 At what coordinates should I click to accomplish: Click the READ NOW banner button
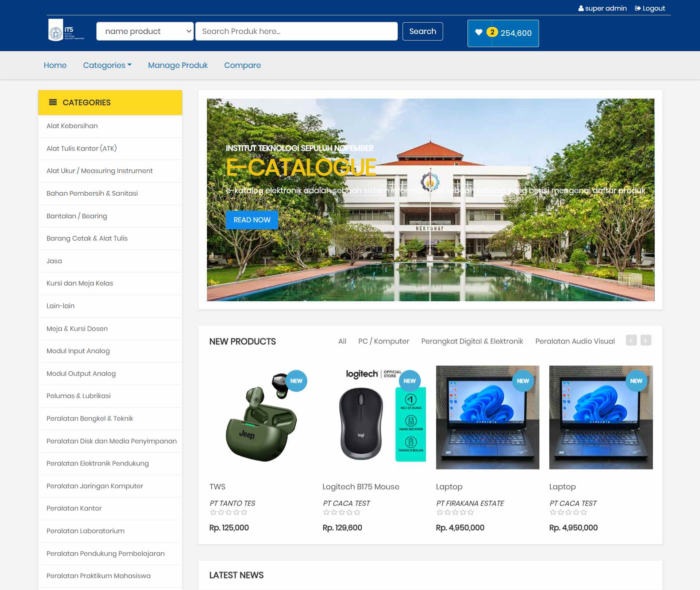[x=252, y=220]
